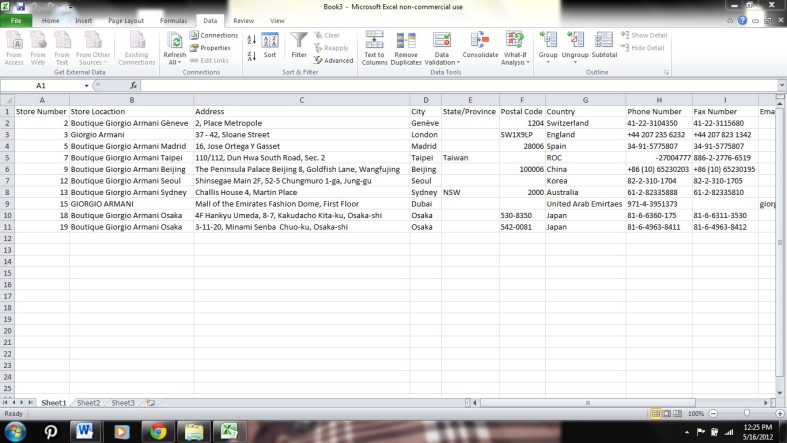Image resolution: width=787 pixels, height=443 pixels.
Task: Import data From Text file
Action: (x=62, y=48)
